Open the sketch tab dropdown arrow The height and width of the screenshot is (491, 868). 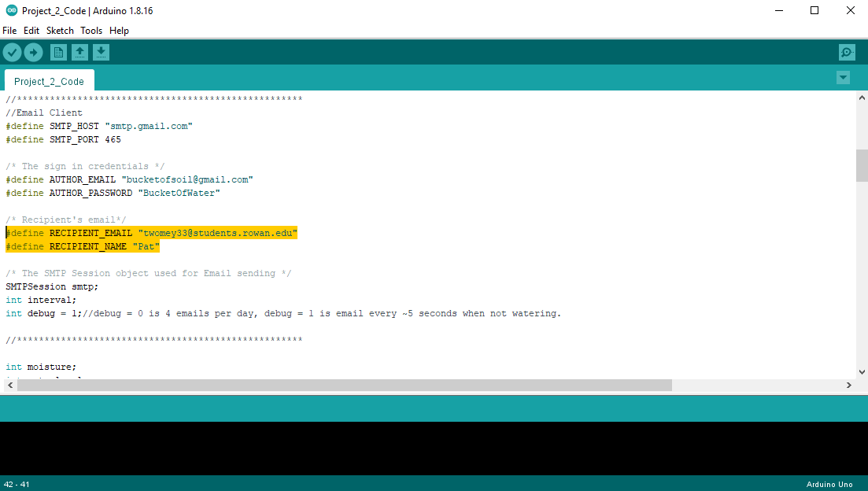(843, 77)
